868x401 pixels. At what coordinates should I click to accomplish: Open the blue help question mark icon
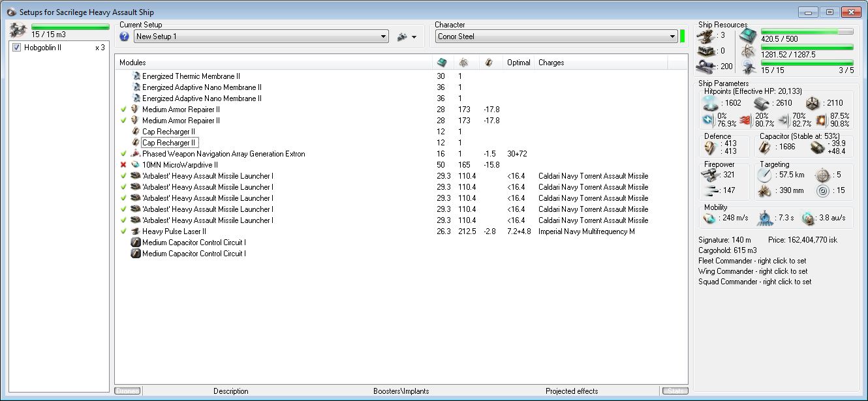pos(125,37)
